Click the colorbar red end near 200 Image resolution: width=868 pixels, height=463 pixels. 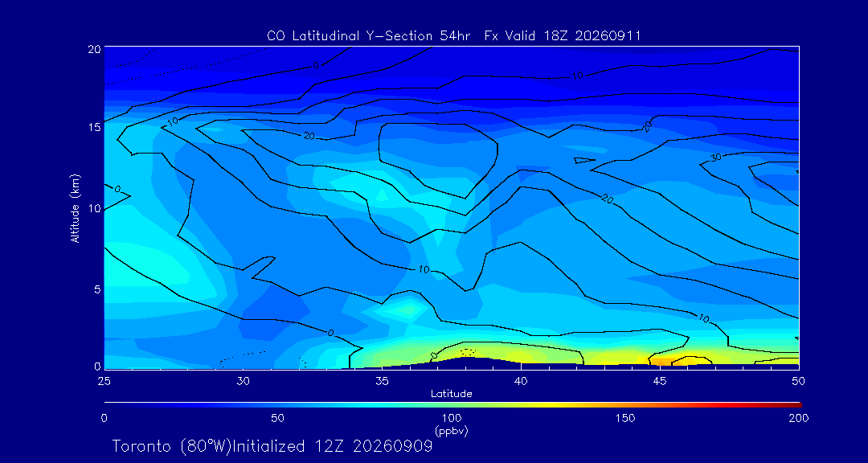(x=796, y=405)
